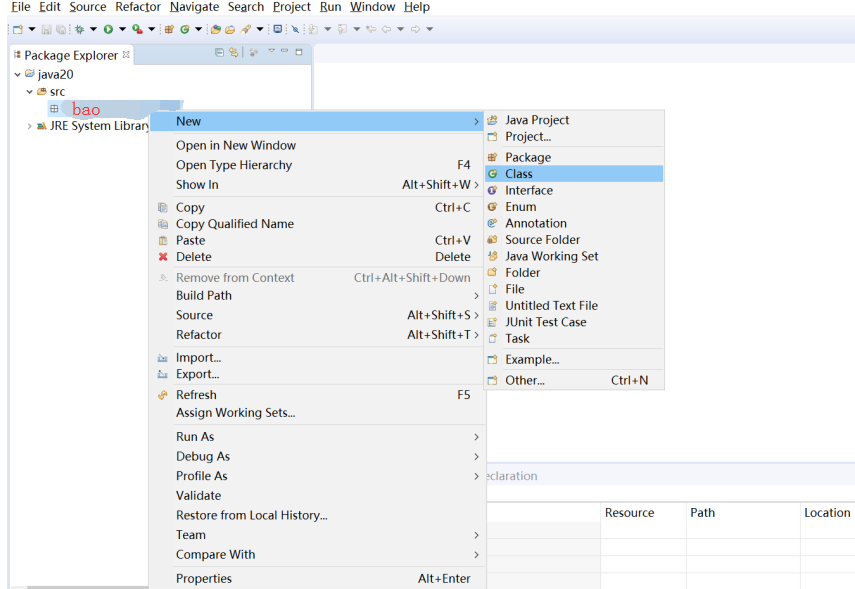Screen dimensions: 855x589
Task: Open the Run dropdown arrow
Action: pos(122,29)
